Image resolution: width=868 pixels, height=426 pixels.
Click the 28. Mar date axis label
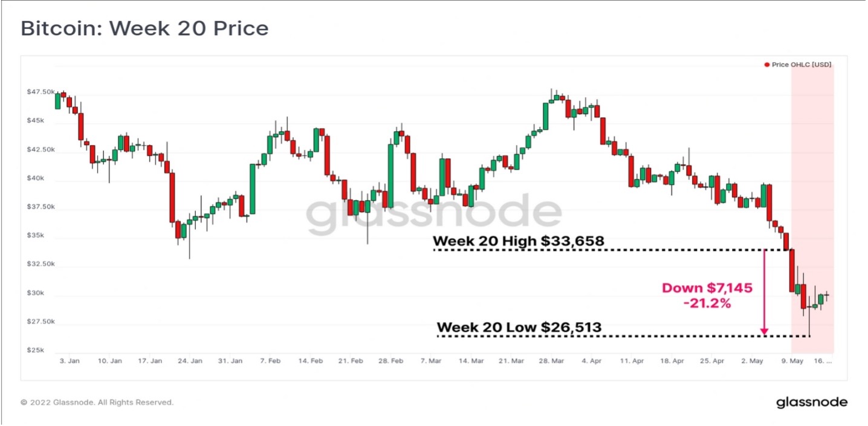click(x=551, y=361)
